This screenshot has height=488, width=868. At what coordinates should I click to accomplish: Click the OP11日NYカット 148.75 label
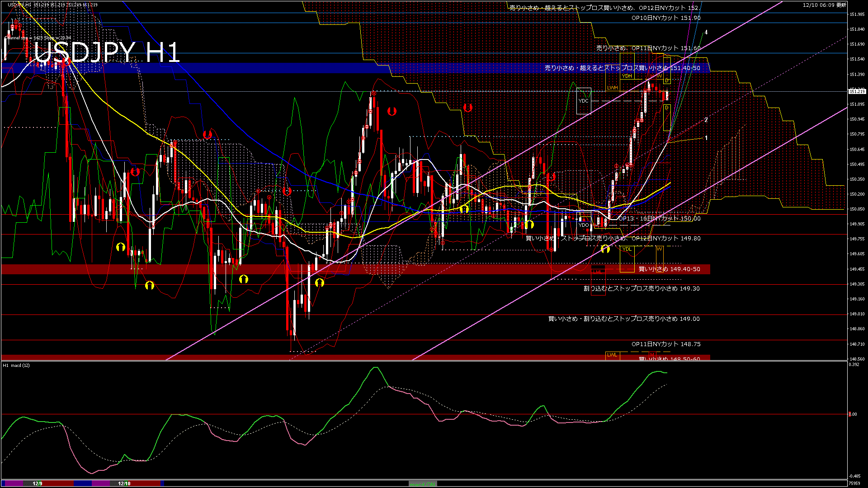pos(666,344)
